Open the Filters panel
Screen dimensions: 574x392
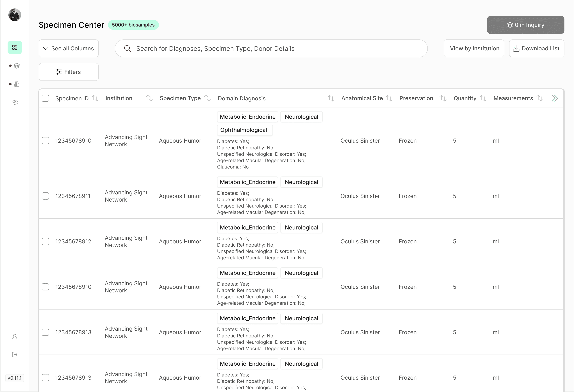(x=69, y=72)
